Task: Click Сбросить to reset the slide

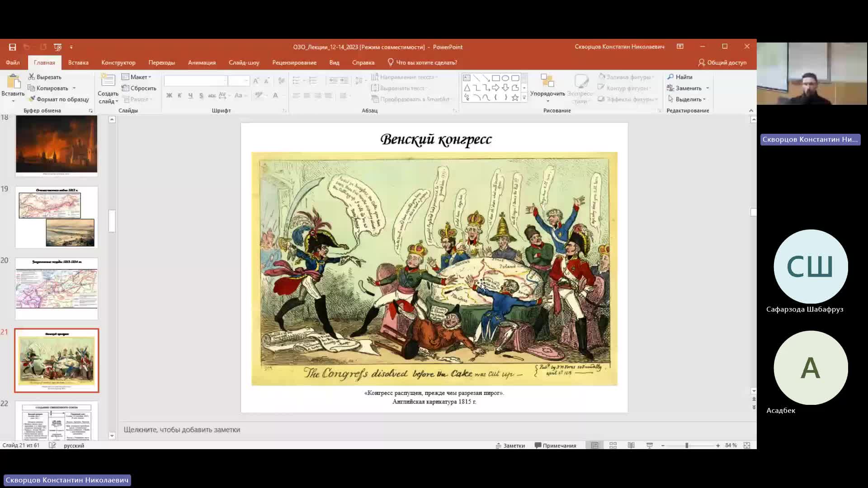Action: [x=139, y=88]
